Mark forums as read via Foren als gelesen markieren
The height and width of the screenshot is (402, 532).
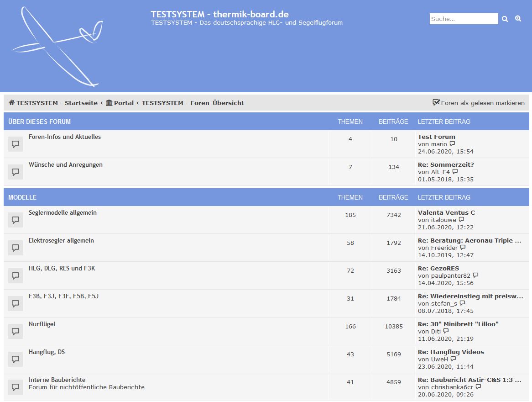point(478,103)
